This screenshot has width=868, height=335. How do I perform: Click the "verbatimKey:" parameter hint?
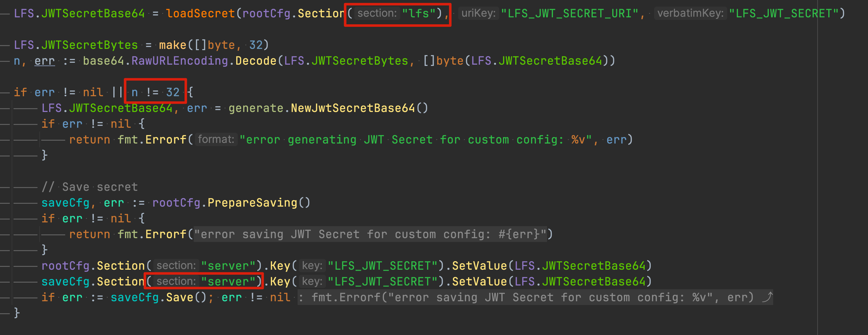690,14
